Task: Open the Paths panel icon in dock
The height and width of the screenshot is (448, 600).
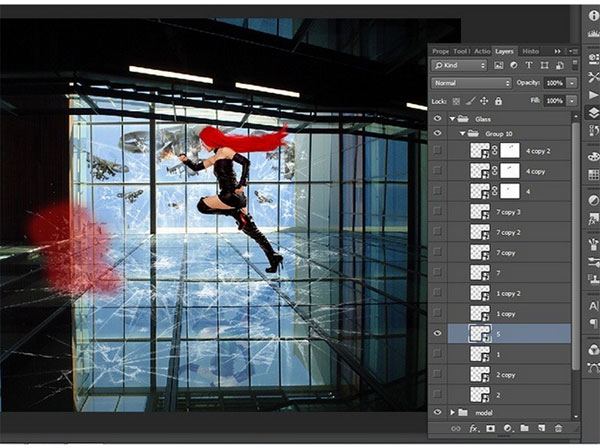Action: [x=593, y=368]
